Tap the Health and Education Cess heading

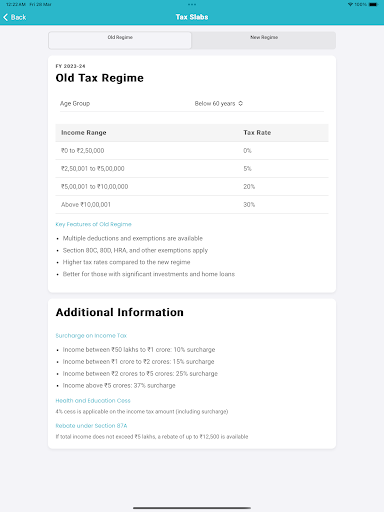pos(93,400)
